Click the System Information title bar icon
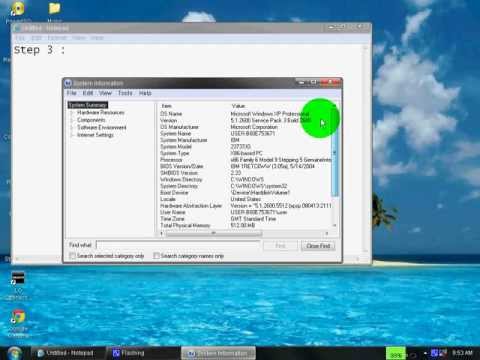Image resolution: width=480 pixels, height=360 pixels. pyautogui.click(x=68, y=83)
